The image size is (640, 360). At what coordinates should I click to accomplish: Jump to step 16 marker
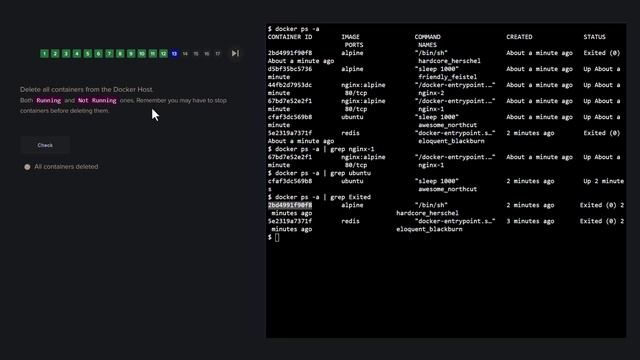click(x=207, y=53)
